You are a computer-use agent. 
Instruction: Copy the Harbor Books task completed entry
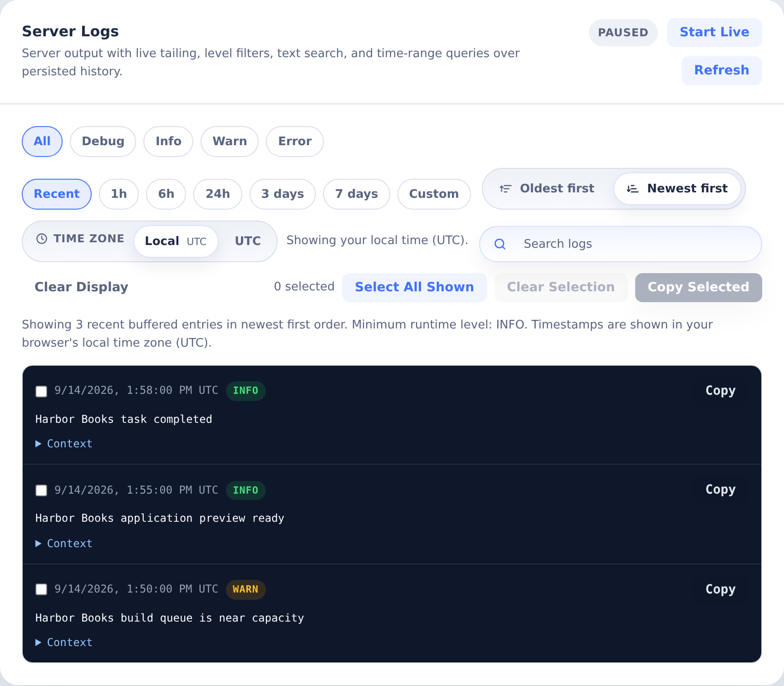click(x=720, y=391)
